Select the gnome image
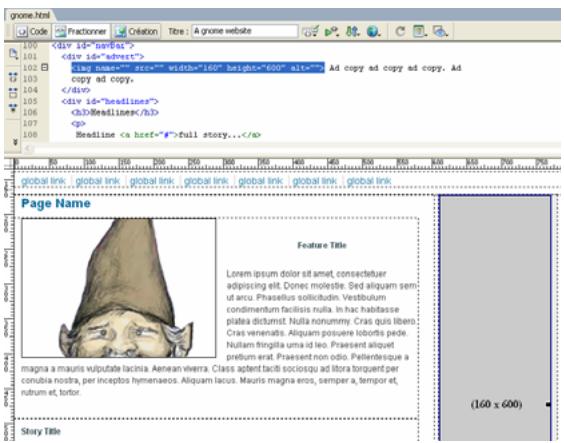The image size is (564, 443). tap(119, 288)
